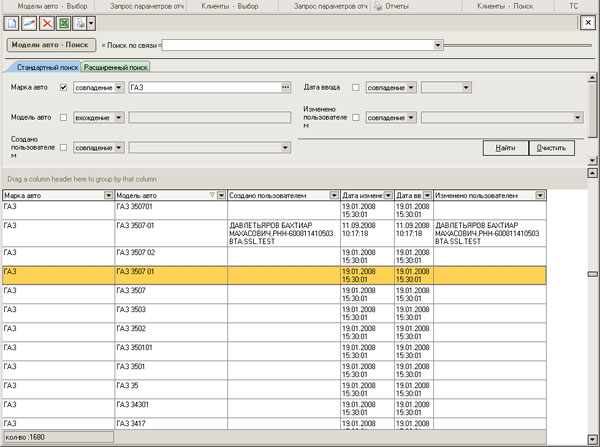Open the Создано пользователем column header dropdown
The image size is (600, 447).
coord(332,195)
